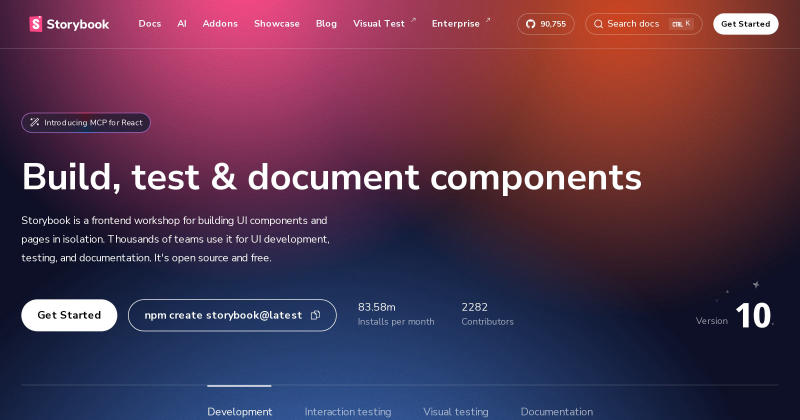
Task: Open the Docs menu item
Action: coord(149,24)
